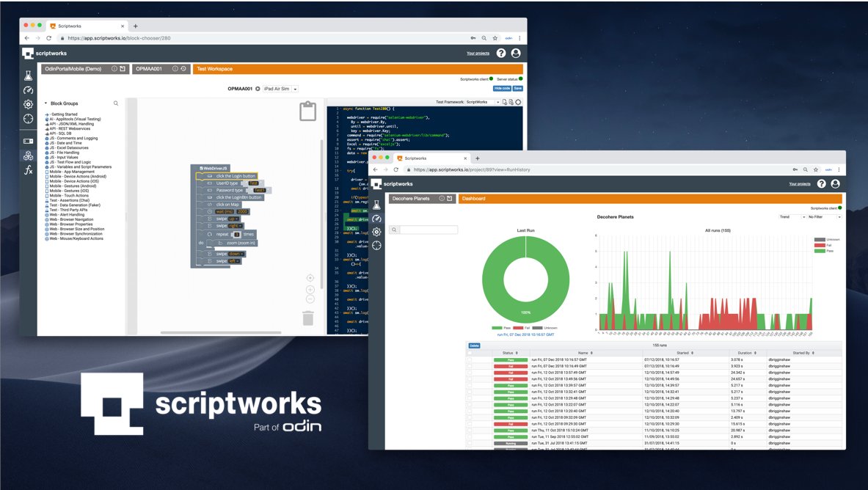Viewport: 868px width, 490px height.
Task: Open the gauge dashboard icon in back window sidebar
Action: 28,90
